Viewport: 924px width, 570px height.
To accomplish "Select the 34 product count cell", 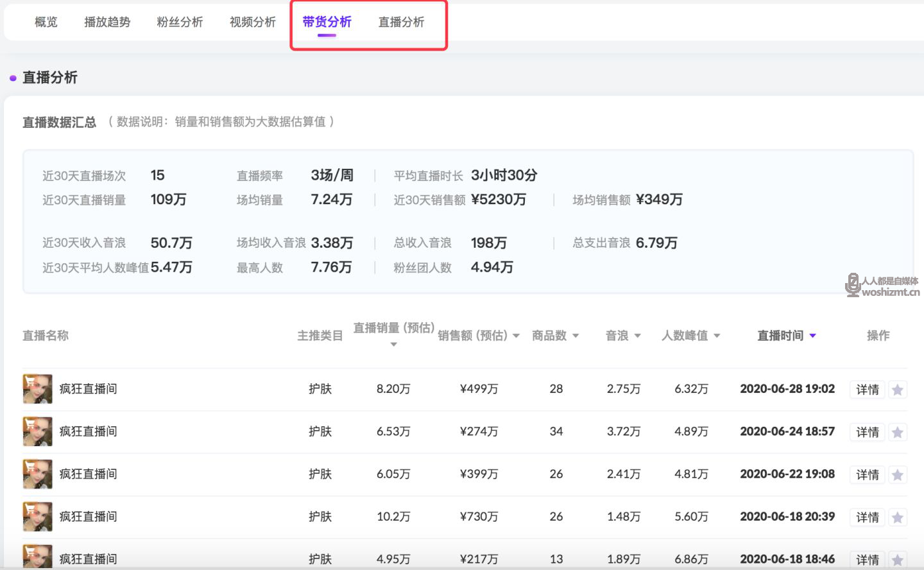I will tap(556, 431).
